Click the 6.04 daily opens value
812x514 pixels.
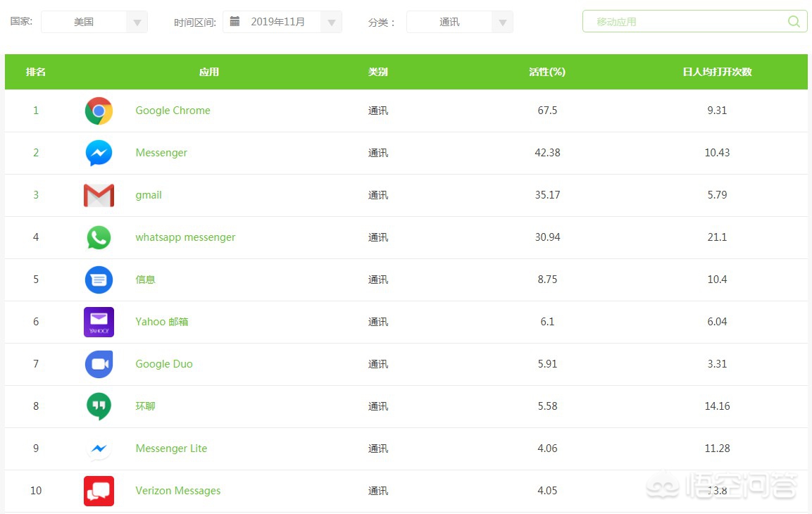point(717,322)
